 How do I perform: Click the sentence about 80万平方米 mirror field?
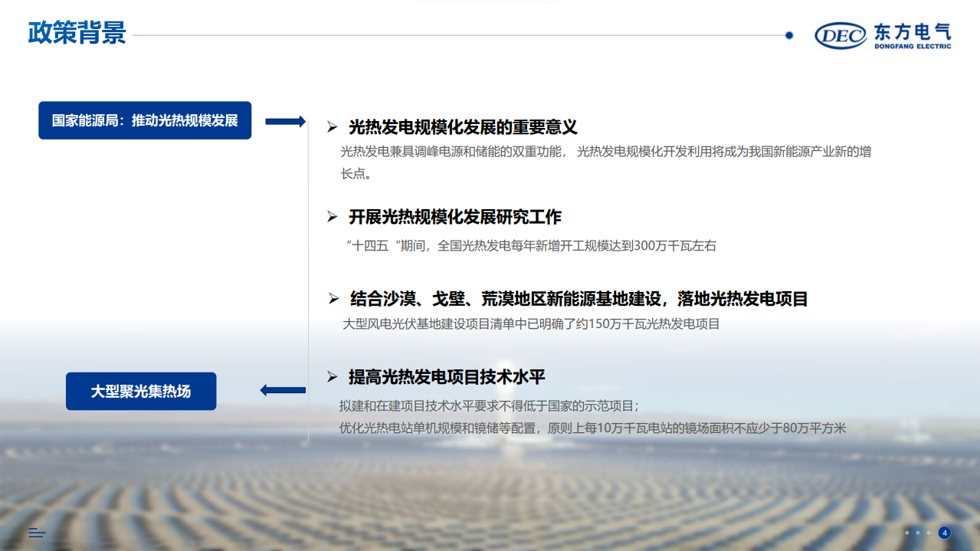pyautogui.click(x=592, y=428)
